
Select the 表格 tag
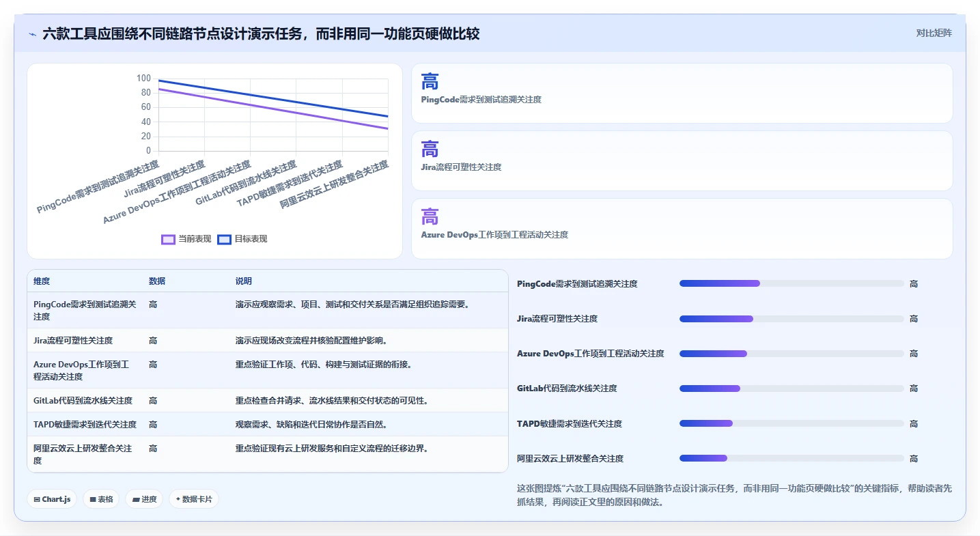tap(101, 499)
